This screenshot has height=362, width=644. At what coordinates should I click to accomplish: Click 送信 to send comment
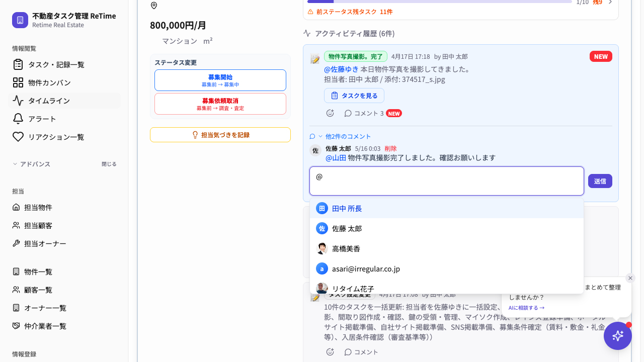tap(600, 181)
